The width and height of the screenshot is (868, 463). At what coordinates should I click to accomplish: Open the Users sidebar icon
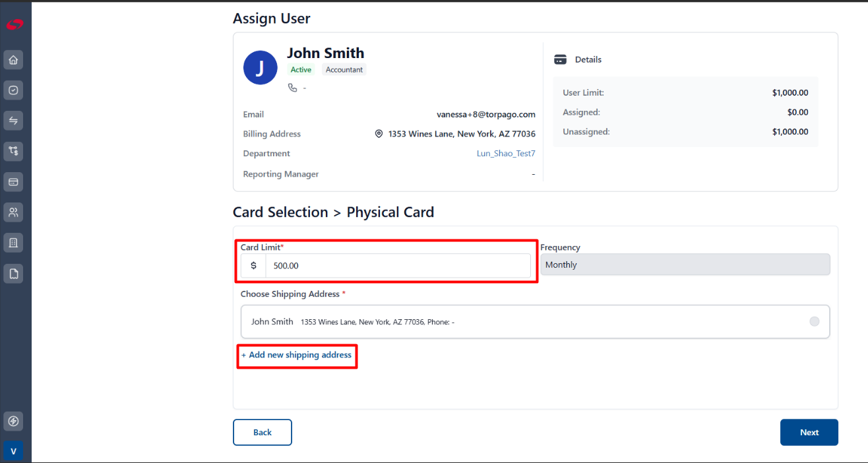[x=13, y=212]
